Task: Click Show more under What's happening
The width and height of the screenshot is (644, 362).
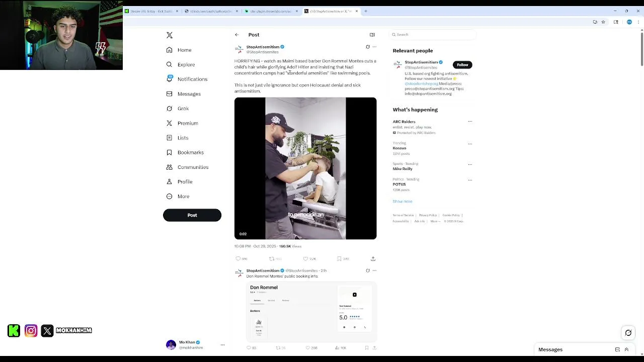Action: coord(403,201)
